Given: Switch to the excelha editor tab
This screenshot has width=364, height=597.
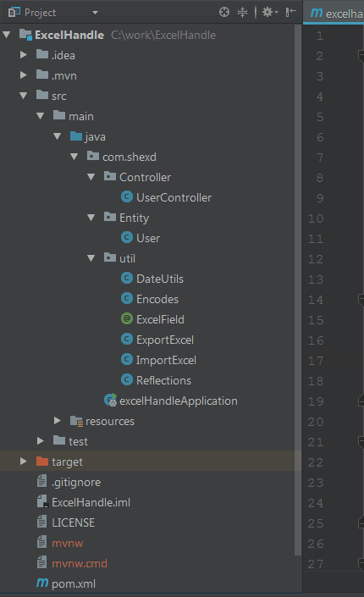Looking at the screenshot, I should (335, 13).
